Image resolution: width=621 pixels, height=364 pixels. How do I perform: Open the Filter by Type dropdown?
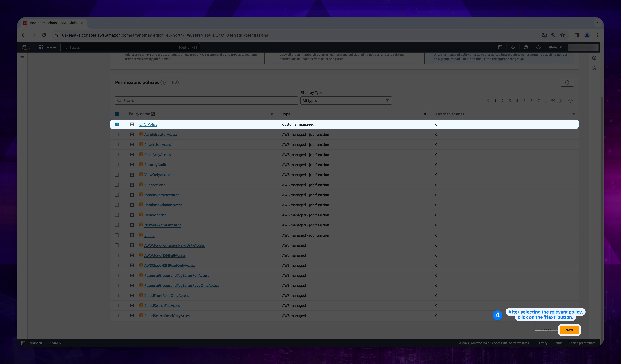pyautogui.click(x=346, y=100)
